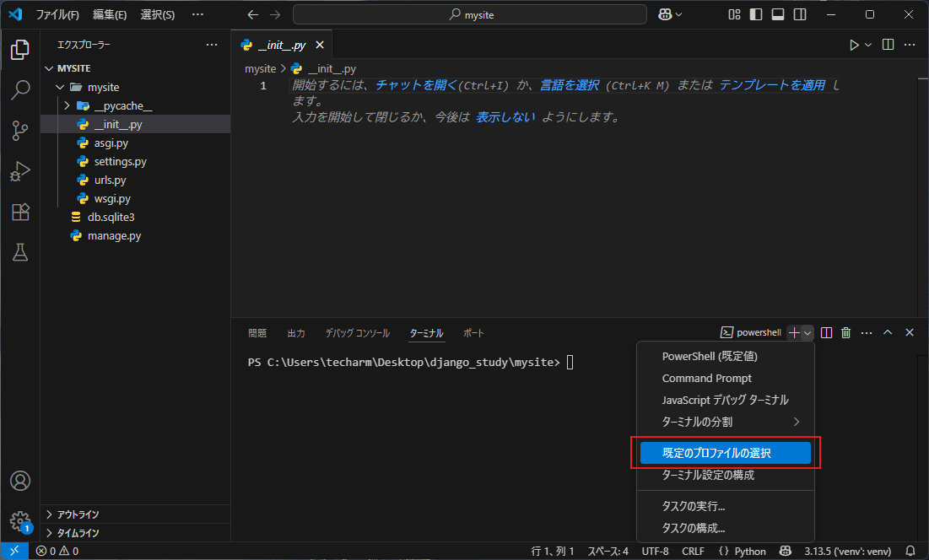The image size is (929, 560).
Task: Open the 選択(S) menu
Action: click(158, 15)
